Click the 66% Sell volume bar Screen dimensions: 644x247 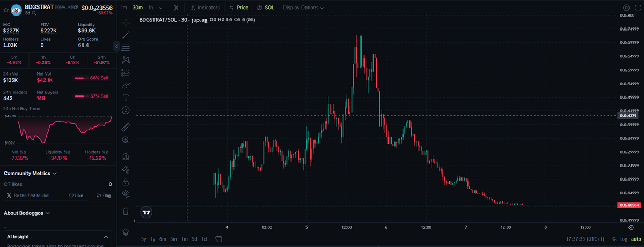pos(91,78)
